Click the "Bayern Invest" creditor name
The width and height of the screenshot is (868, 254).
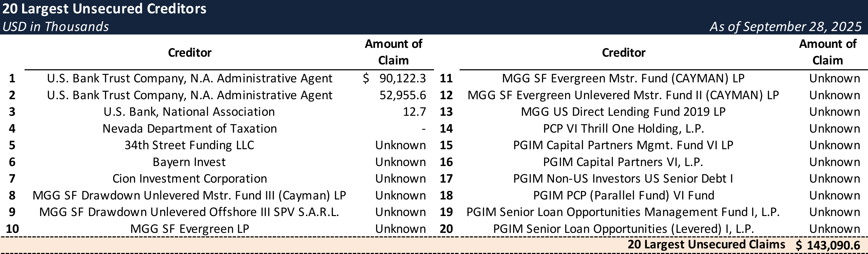[189, 162]
